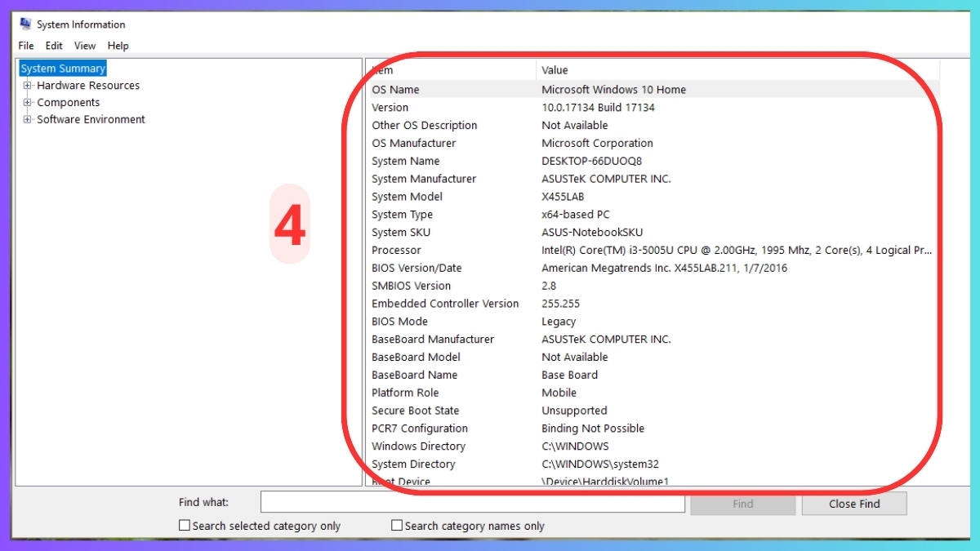Click the Microsoft Windows 10 Home value

pyautogui.click(x=614, y=90)
